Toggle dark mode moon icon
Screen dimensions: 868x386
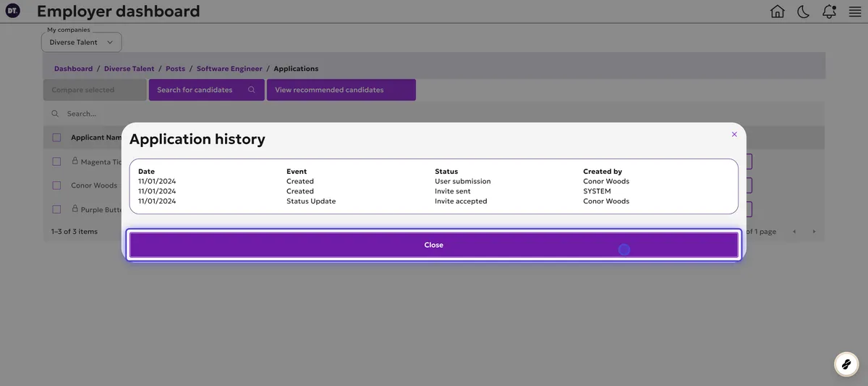click(804, 12)
